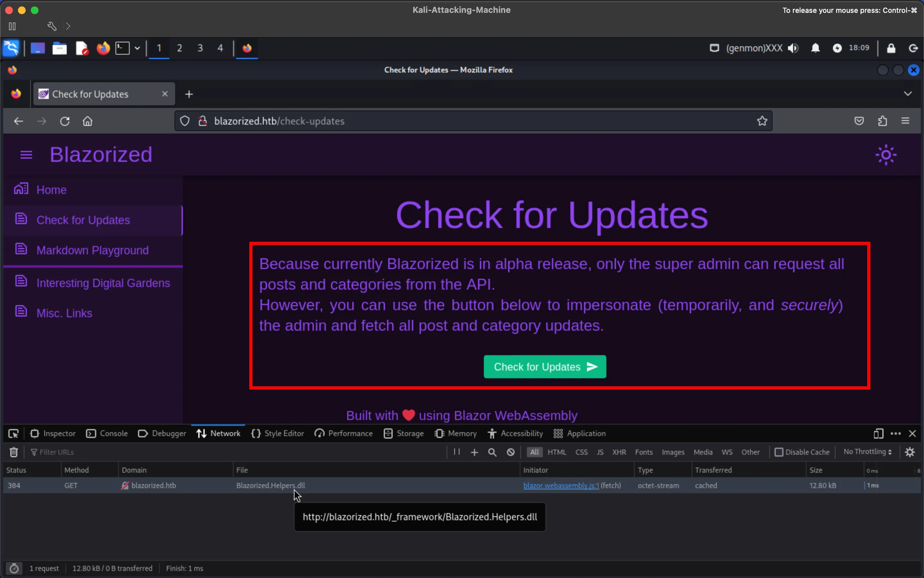Open the Storage tab
The height and width of the screenshot is (578, 924).
tap(404, 433)
